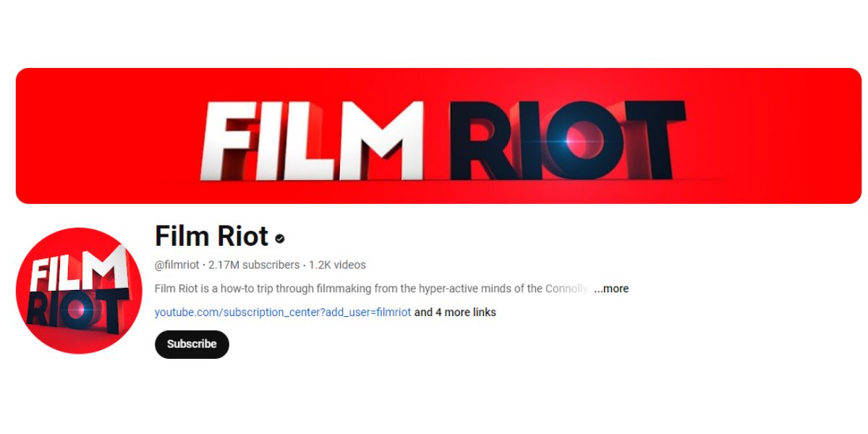The width and height of the screenshot is (868, 434).
Task: Open the youtube.com/subscription_center link
Action: (x=283, y=312)
